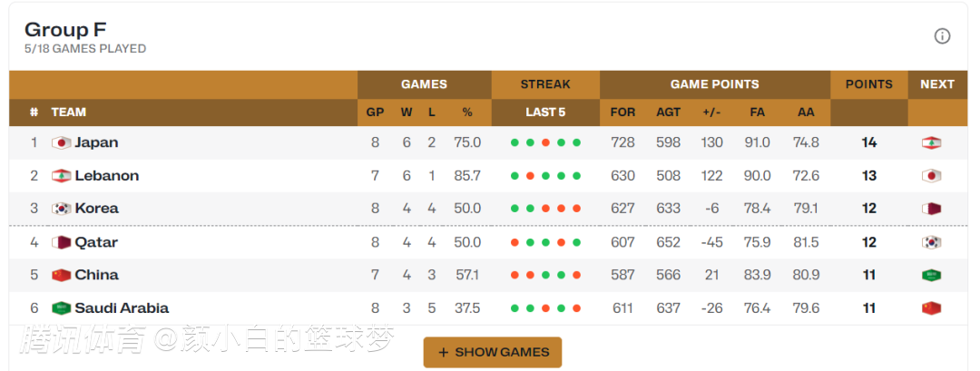The width and height of the screenshot is (980, 371).
Task: Open Japan's next opponent Lebanon flag
Action: pos(931,143)
